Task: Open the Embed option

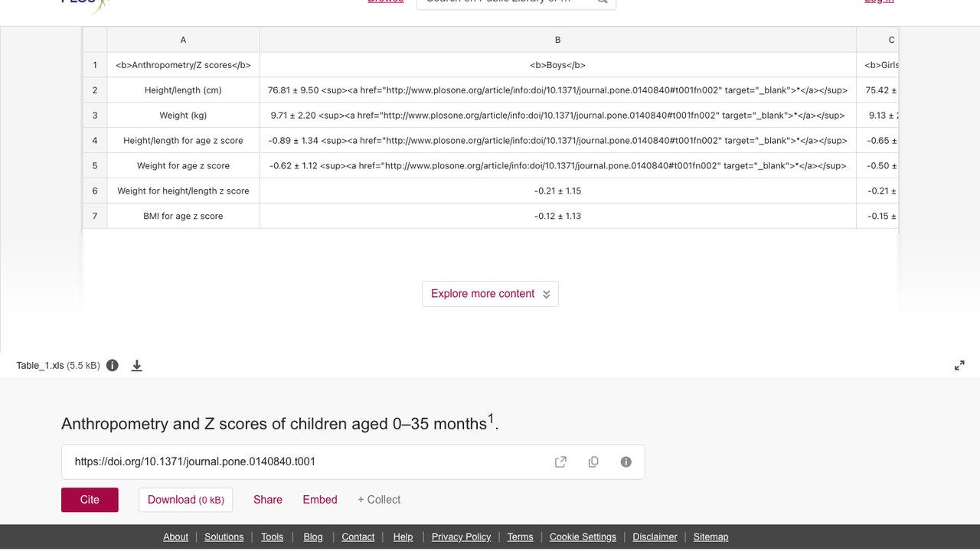Action: (x=320, y=500)
